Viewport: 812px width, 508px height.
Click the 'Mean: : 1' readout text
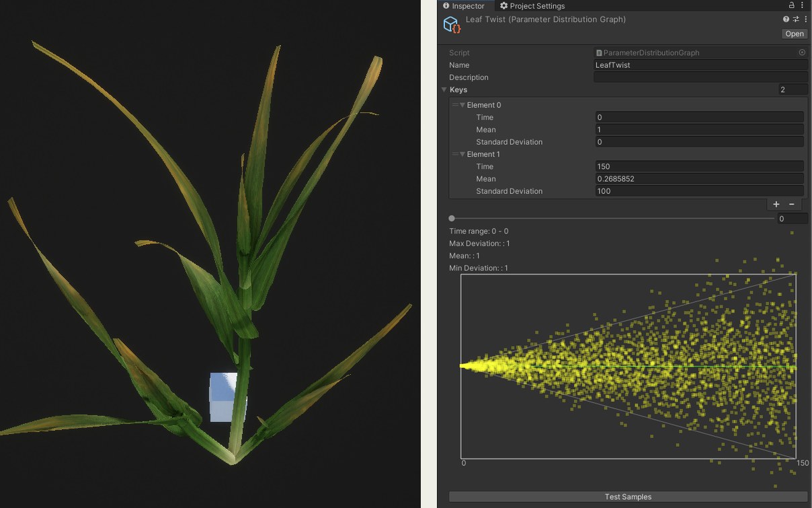[464, 256]
